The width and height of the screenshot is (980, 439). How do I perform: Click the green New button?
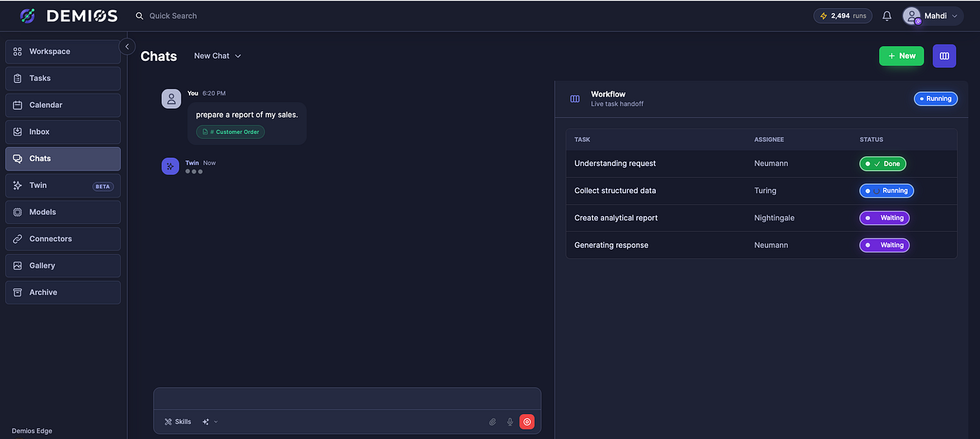tap(902, 56)
